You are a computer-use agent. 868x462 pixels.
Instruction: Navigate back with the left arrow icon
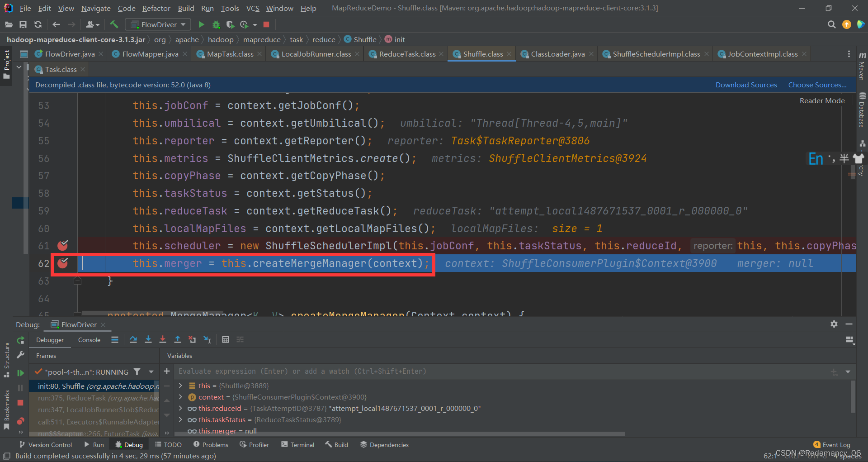[56, 24]
